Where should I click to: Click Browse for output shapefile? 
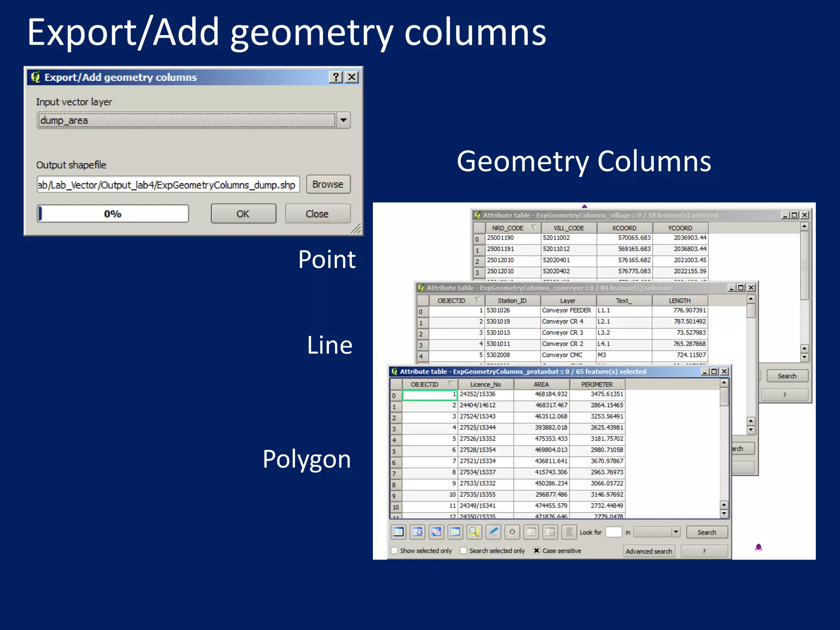pyautogui.click(x=328, y=184)
